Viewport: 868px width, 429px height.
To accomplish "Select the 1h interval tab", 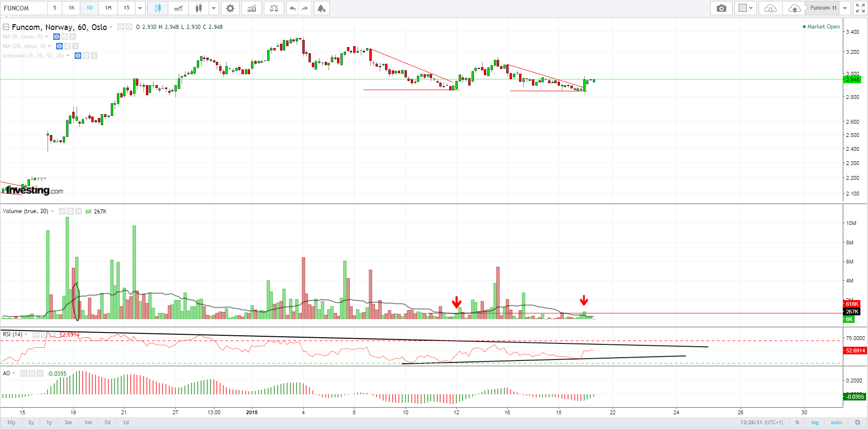I will pyautogui.click(x=71, y=8).
